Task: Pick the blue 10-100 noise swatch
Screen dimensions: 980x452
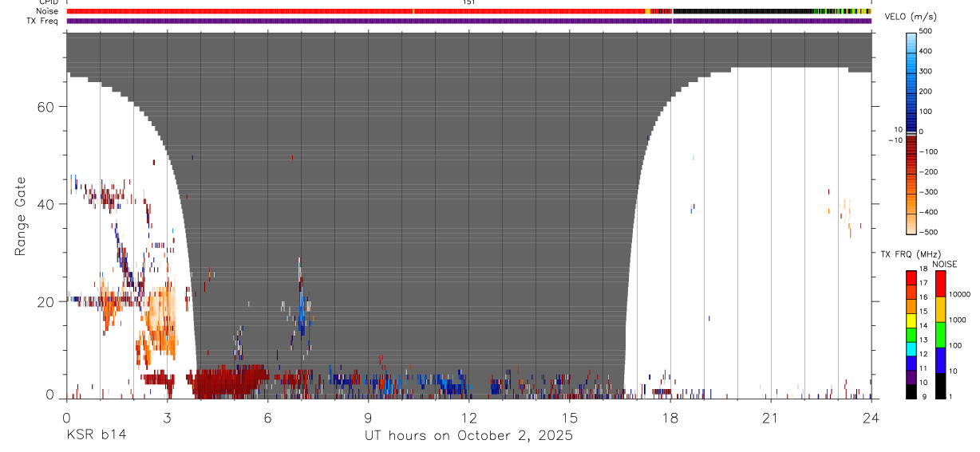Action: click(x=941, y=360)
